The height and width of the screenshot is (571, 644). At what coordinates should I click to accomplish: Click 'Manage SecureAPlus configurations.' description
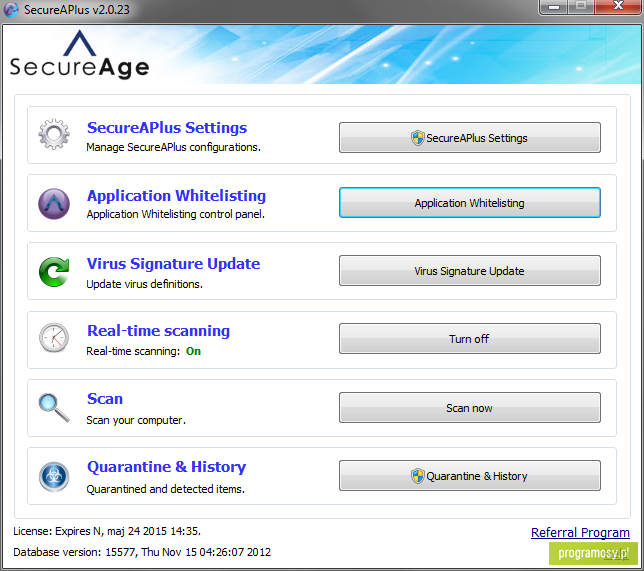point(173,147)
